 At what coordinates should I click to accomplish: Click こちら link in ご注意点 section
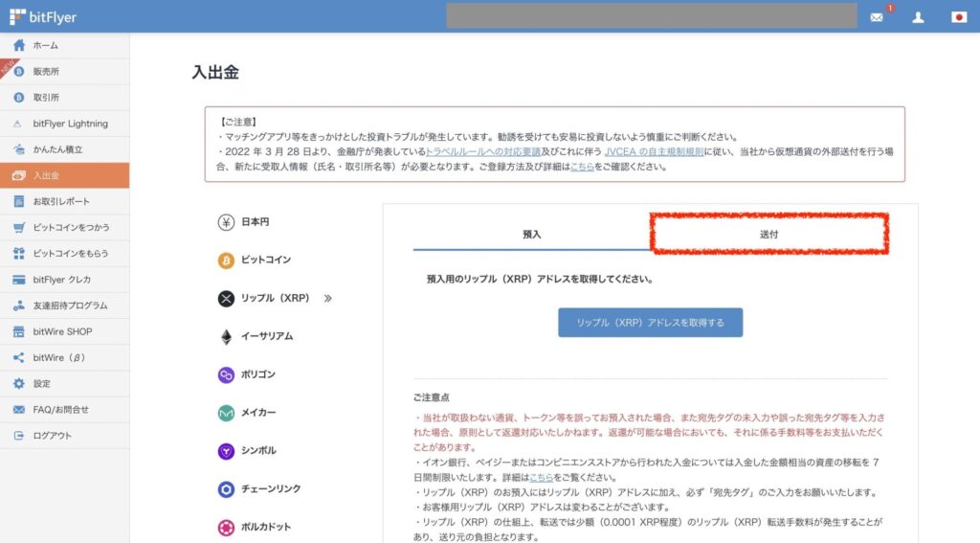coord(542,477)
